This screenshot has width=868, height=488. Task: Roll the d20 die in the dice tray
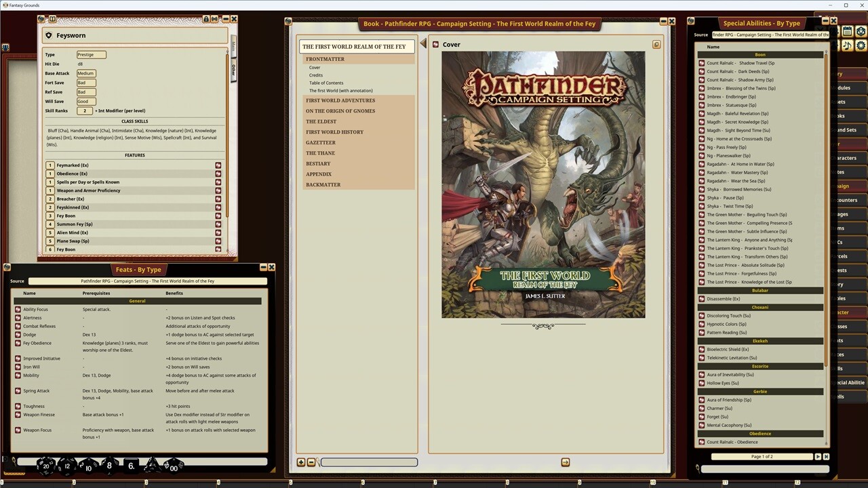(x=46, y=466)
